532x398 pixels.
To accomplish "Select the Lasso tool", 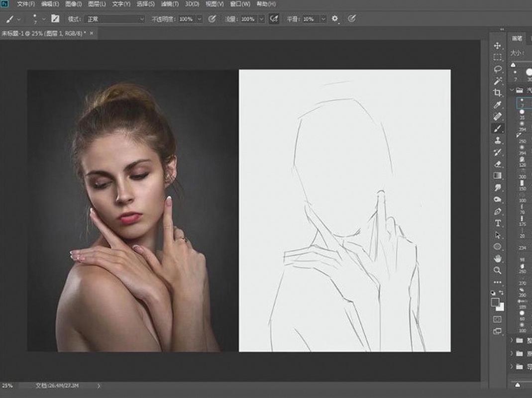I will [x=497, y=69].
